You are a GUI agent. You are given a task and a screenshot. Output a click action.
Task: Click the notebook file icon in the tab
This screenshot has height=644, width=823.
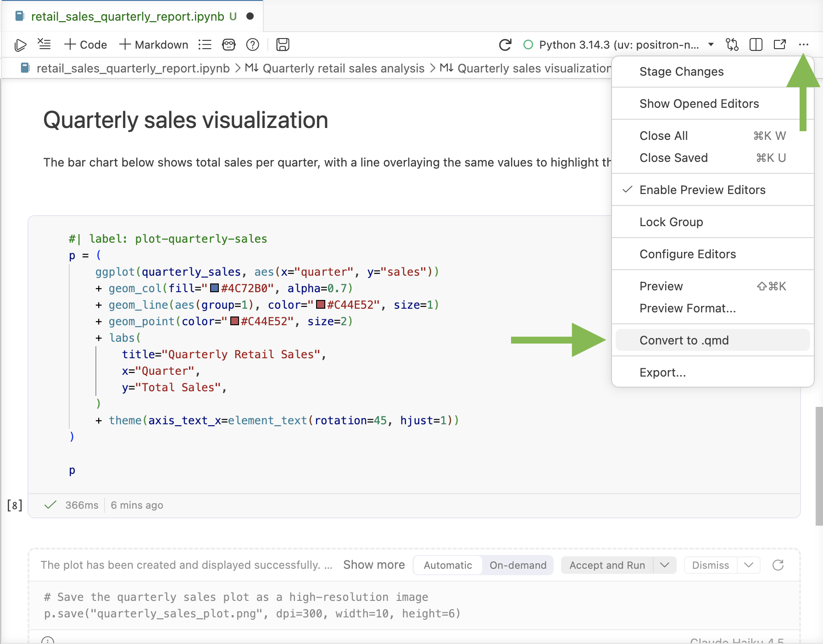[20, 16]
